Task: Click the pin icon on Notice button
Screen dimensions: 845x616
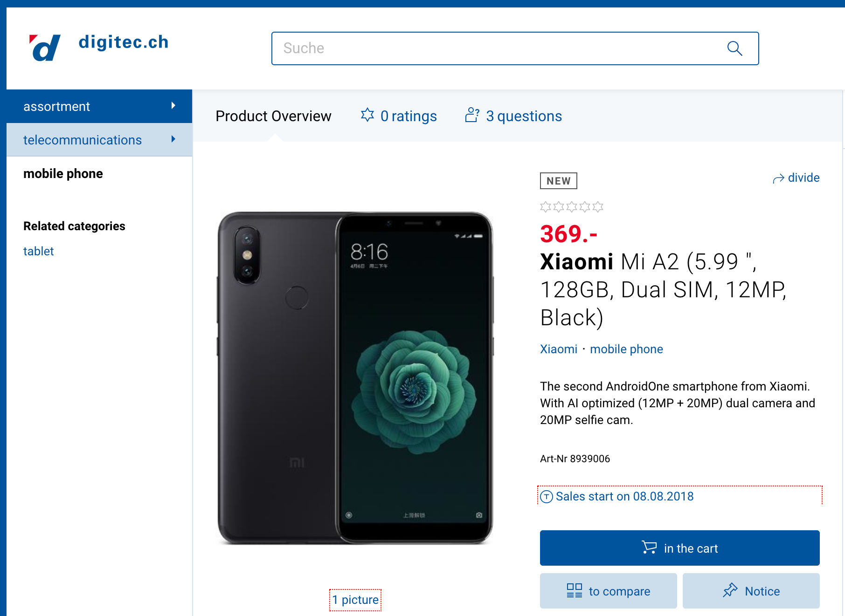Action: (730, 590)
